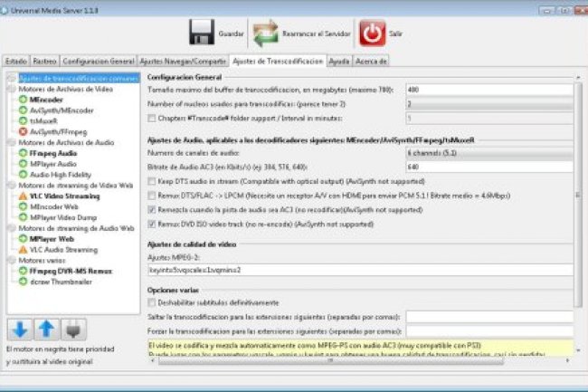588x392 pixels.
Task: Click Saltar la transcodificacion extensions field
Action: (x=489, y=317)
